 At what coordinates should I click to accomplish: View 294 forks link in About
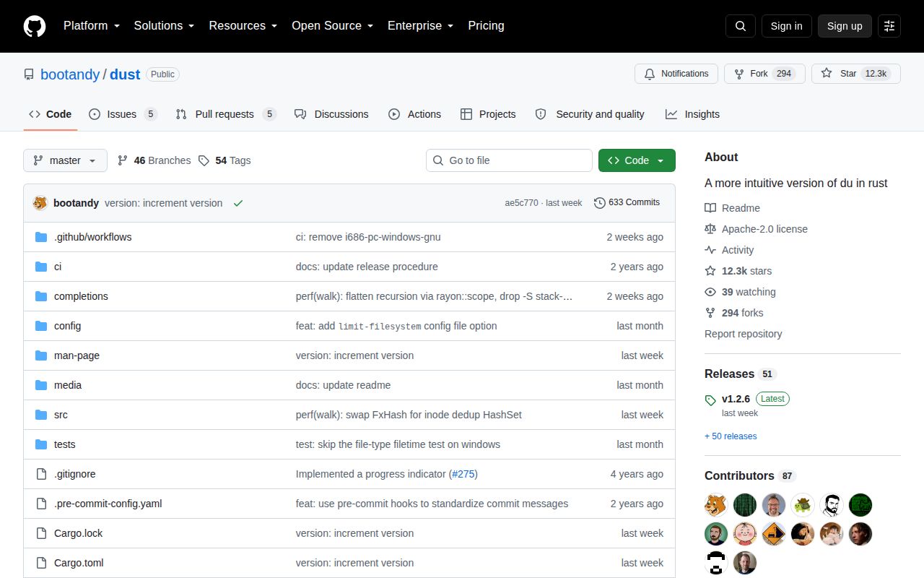pyautogui.click(x=733, y=313)
